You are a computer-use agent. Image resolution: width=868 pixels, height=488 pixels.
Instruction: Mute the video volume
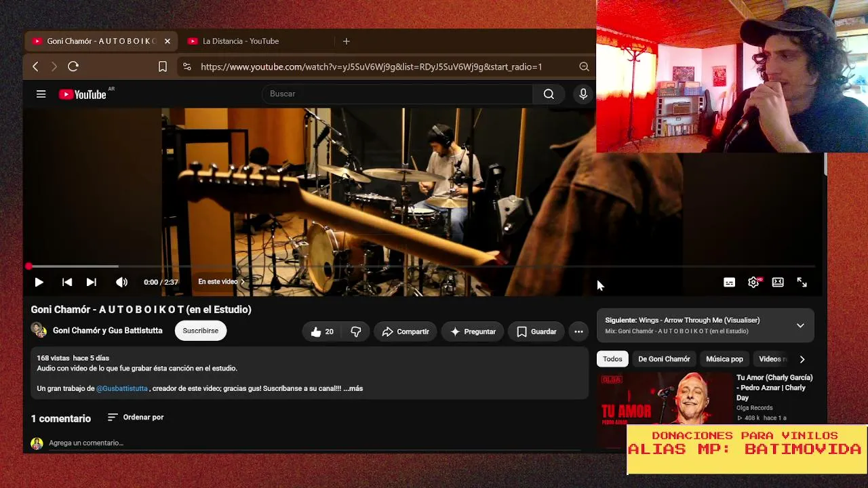121,282
